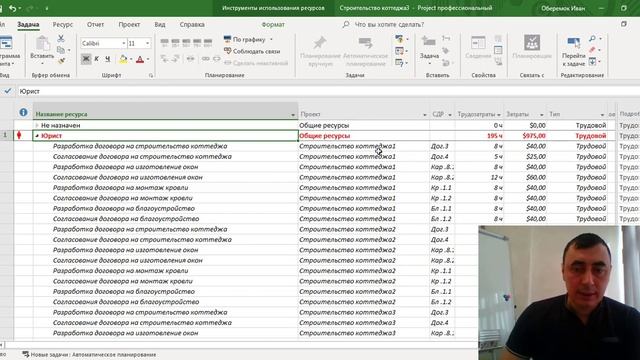640x360 pixels.
Task: Click the yellow background fill color icon
Action: tap(123, 59)
